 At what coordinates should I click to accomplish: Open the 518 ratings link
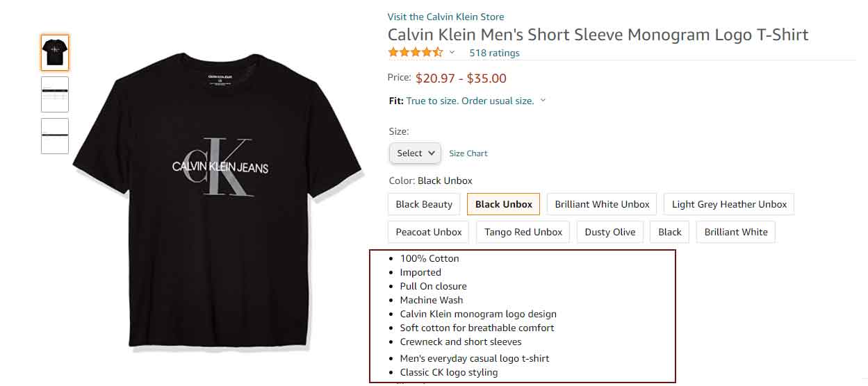coord(494,53)
